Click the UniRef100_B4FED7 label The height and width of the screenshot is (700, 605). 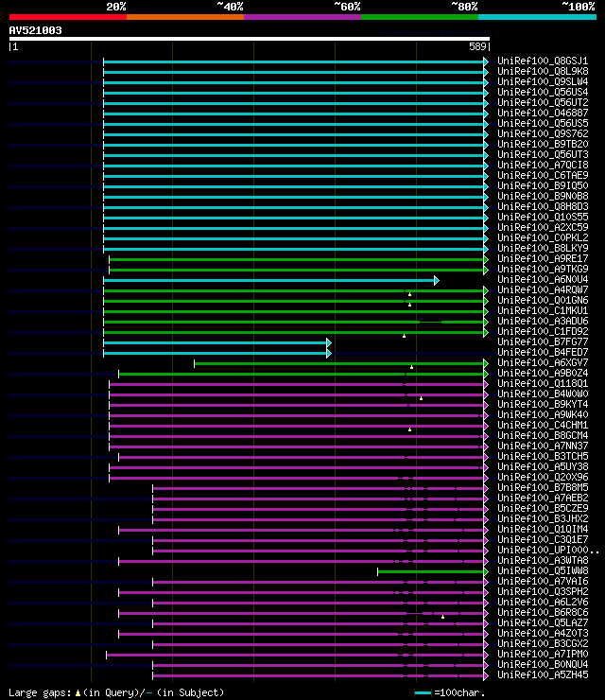[x=543, y=352]
